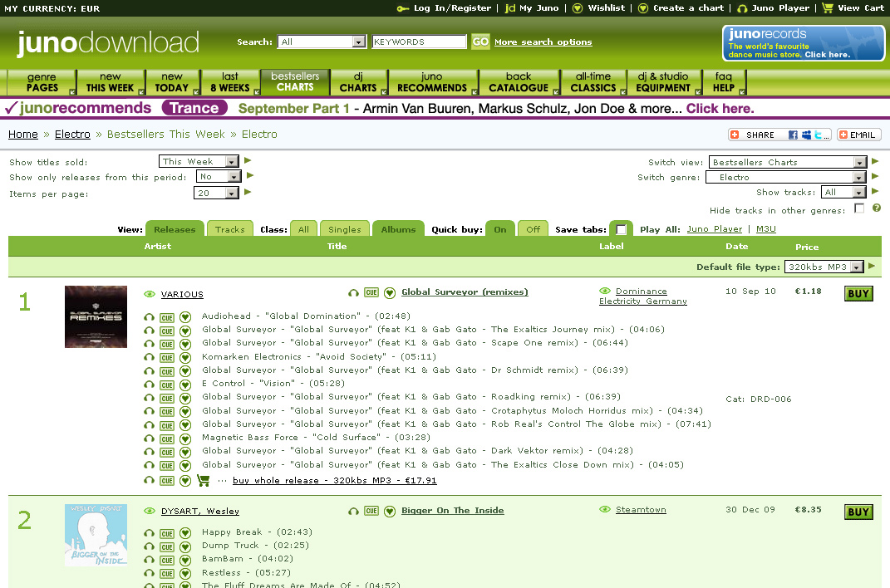Add Dr Schmidt remix to wishlist
The image size is (890, 588).
(185, 371)
